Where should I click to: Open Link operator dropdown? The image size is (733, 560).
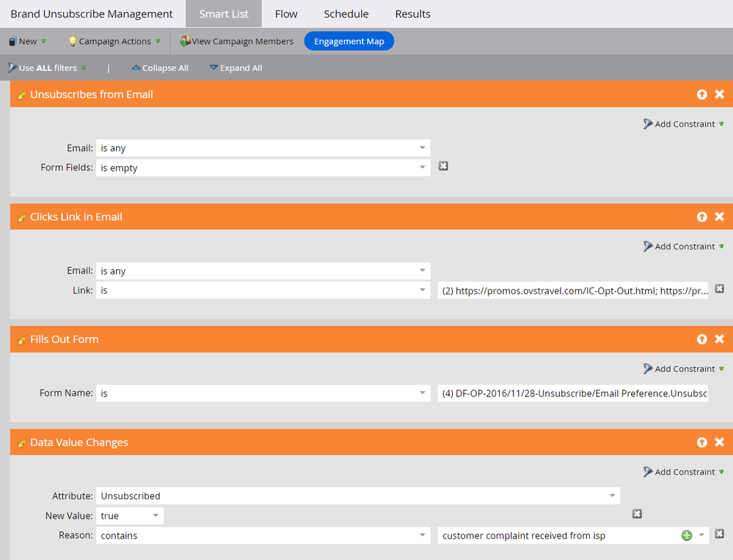coord(263,291)
